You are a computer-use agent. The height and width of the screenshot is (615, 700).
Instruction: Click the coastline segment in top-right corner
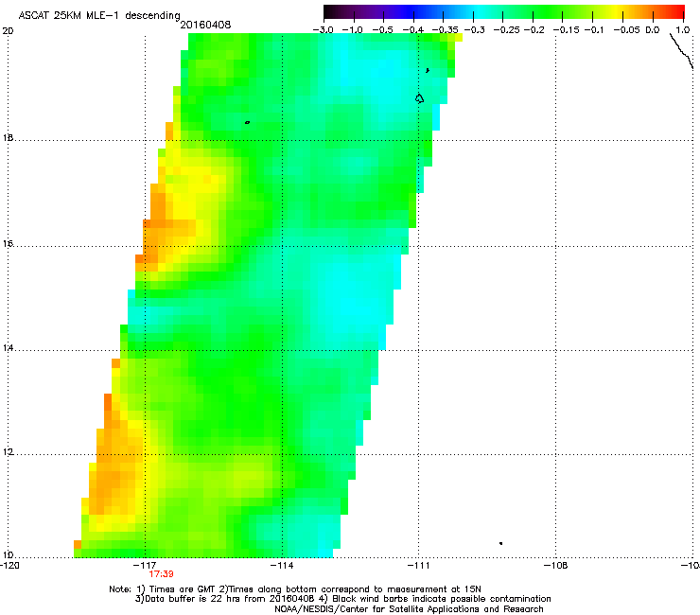682,51
